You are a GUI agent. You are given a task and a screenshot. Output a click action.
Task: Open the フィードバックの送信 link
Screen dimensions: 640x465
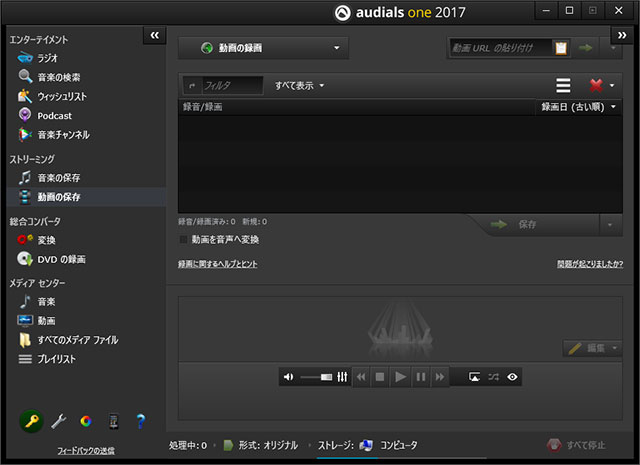click(x=86, y=451)
